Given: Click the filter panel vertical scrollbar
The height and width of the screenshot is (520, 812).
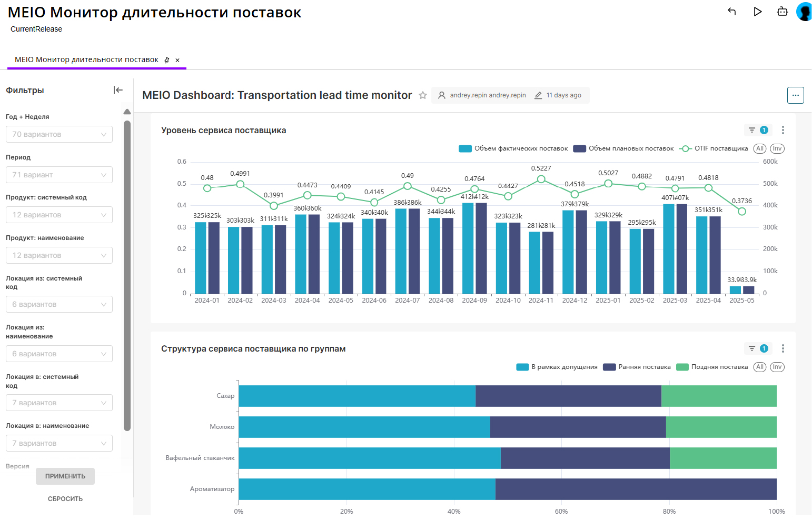Looking at the screenshot, I should tap(127, 274).
